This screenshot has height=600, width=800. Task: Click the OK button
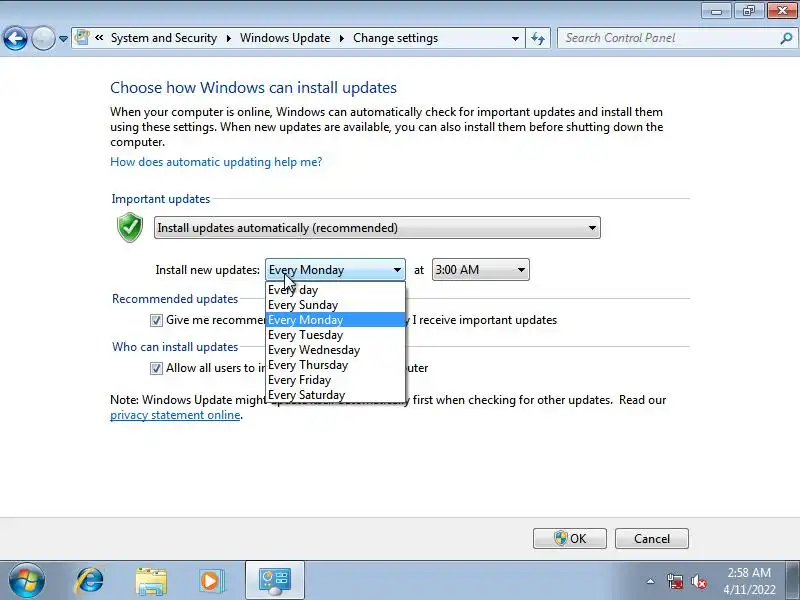click(570, 538)
